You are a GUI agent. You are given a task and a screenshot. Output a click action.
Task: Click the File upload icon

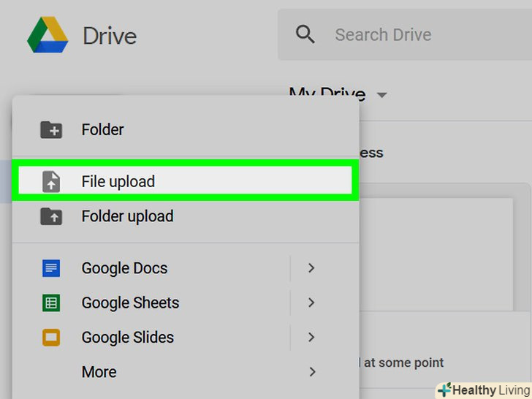(x=51, y=181)
